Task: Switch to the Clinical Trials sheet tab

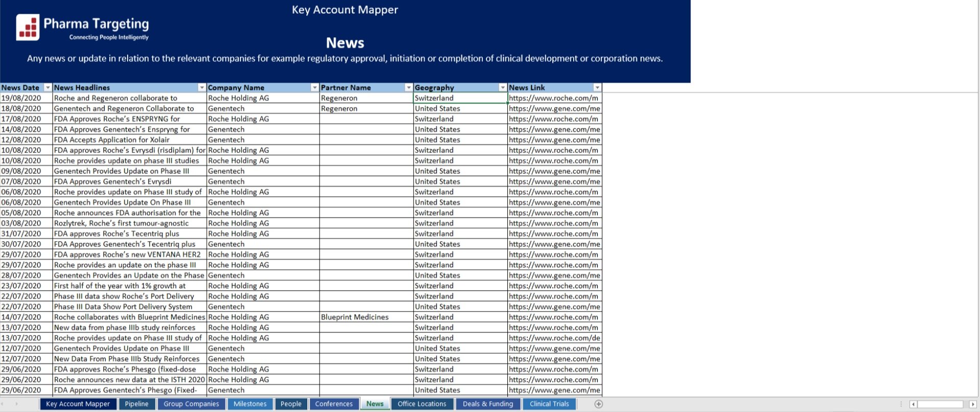Action: pyautogui.click(x=549, y=404)
